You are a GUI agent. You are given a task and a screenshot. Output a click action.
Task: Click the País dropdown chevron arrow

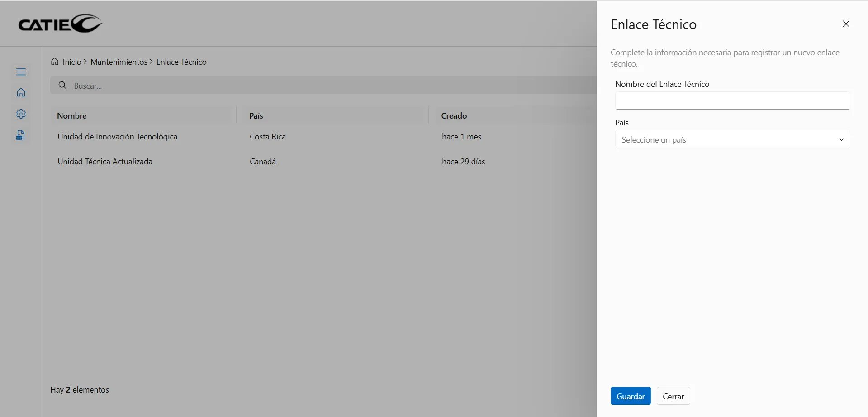pyautogui.click(x=841, y=140)
